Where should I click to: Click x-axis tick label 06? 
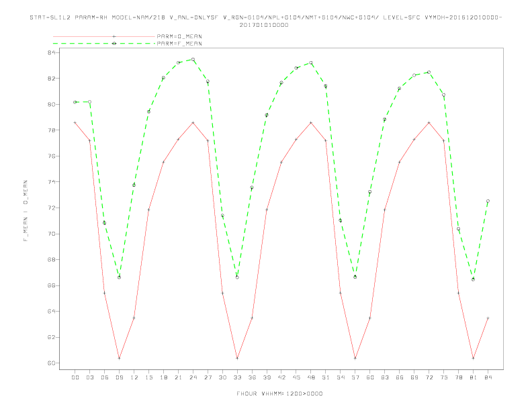[105, 377]
